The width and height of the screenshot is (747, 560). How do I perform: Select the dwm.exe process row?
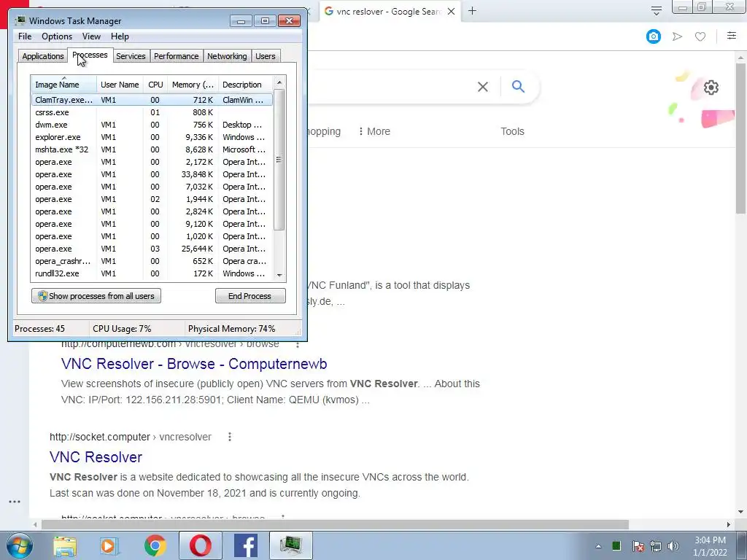[152, 125]
